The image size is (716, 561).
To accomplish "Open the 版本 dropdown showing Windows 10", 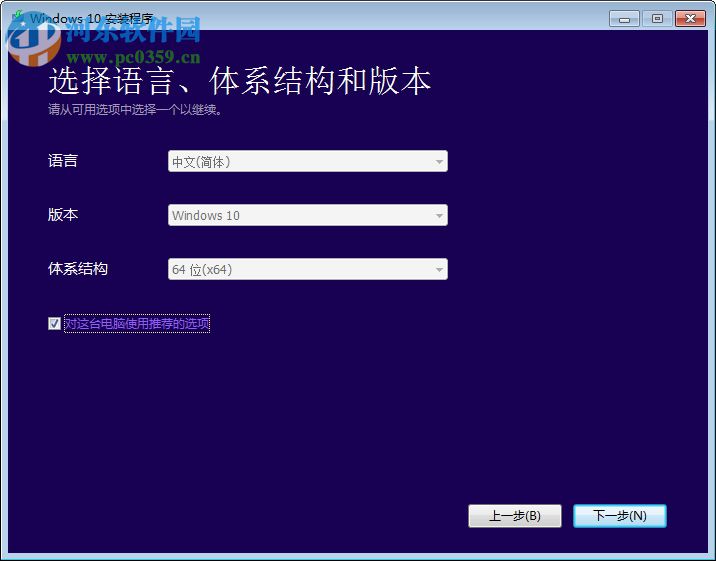I will pyautogui.click(x=308, y=215).
